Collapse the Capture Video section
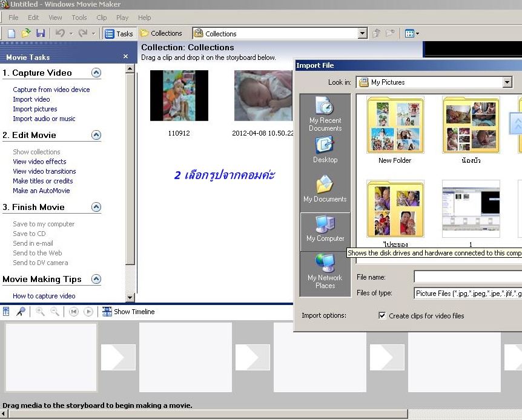 (x=96, y=73)
